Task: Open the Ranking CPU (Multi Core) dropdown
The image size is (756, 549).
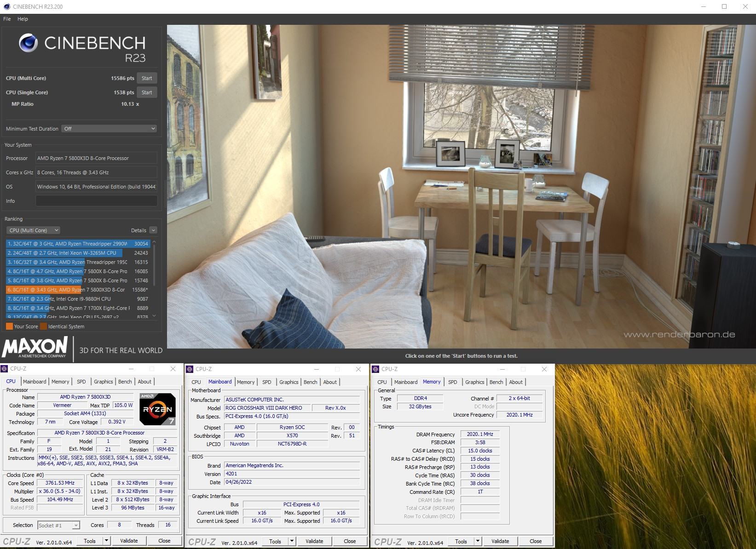Action: click(34, 230)
